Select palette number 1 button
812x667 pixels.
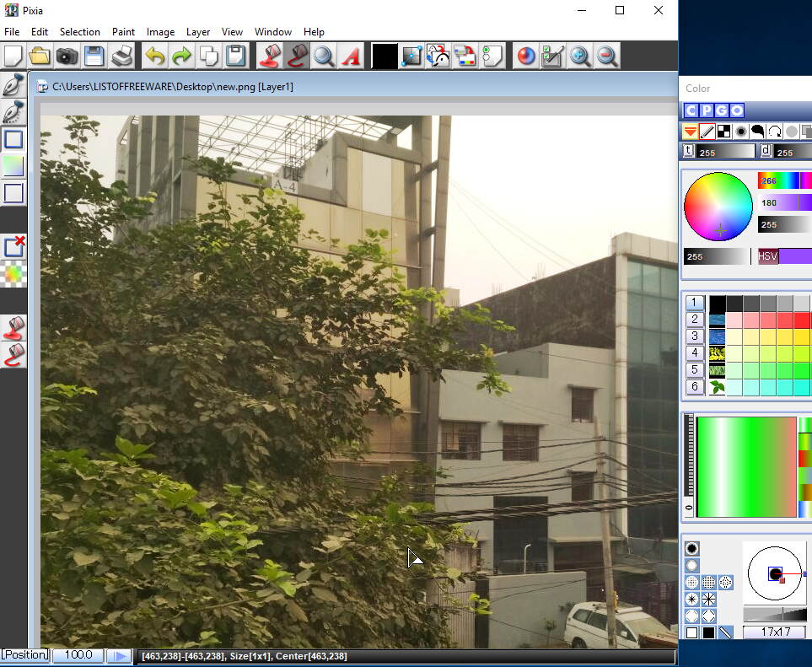tap(695, 303)
